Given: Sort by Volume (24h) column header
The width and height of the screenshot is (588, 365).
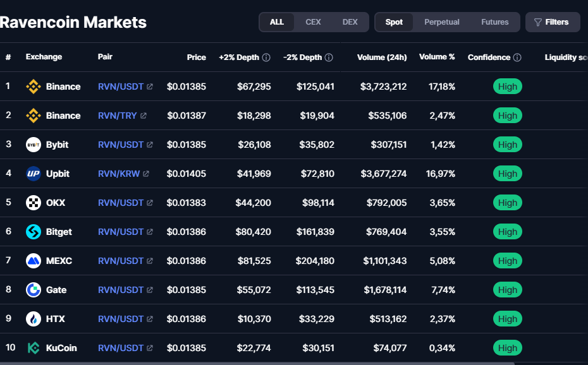Looking at the screenshot, I should click(382, 57).
